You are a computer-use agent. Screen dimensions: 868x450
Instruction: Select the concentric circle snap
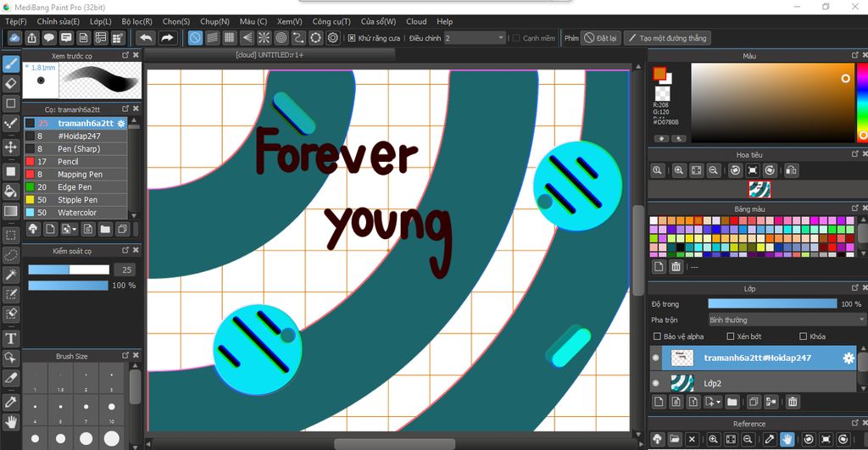pos(281,37)
